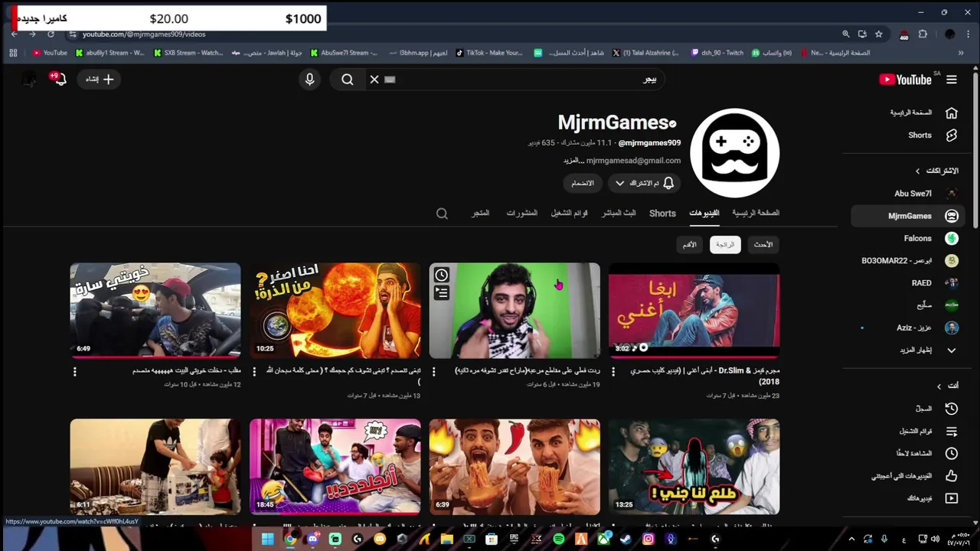980x551 pixels.
Task: Expand the You (أنت) section arrow
Action: tap(939, 386)
